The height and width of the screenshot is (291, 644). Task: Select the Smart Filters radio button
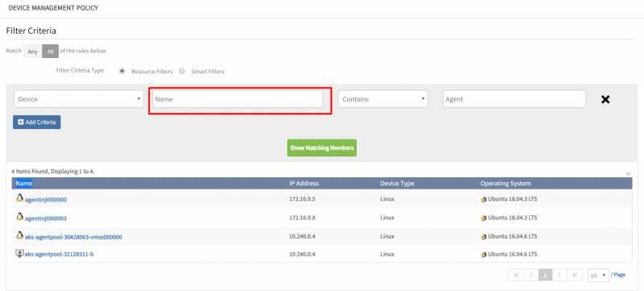tap(182, 71)
